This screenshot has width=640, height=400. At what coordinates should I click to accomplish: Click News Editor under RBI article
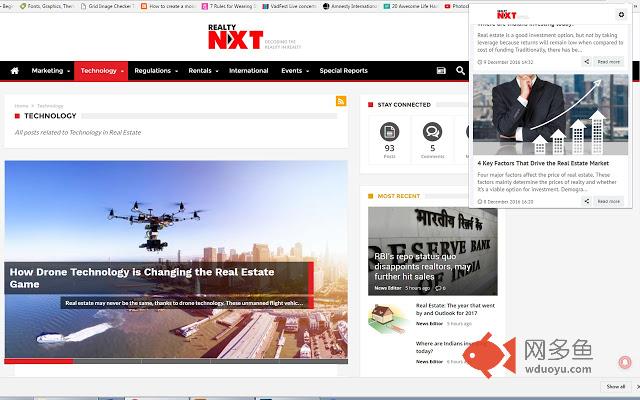pyautogui.click(x=388, y=288)
